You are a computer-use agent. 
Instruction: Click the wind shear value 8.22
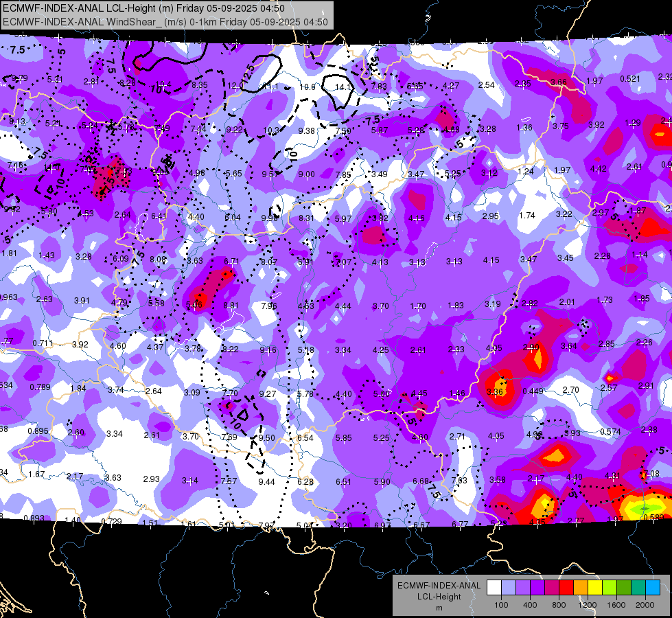pyautogui.click(x=230, y=350)
